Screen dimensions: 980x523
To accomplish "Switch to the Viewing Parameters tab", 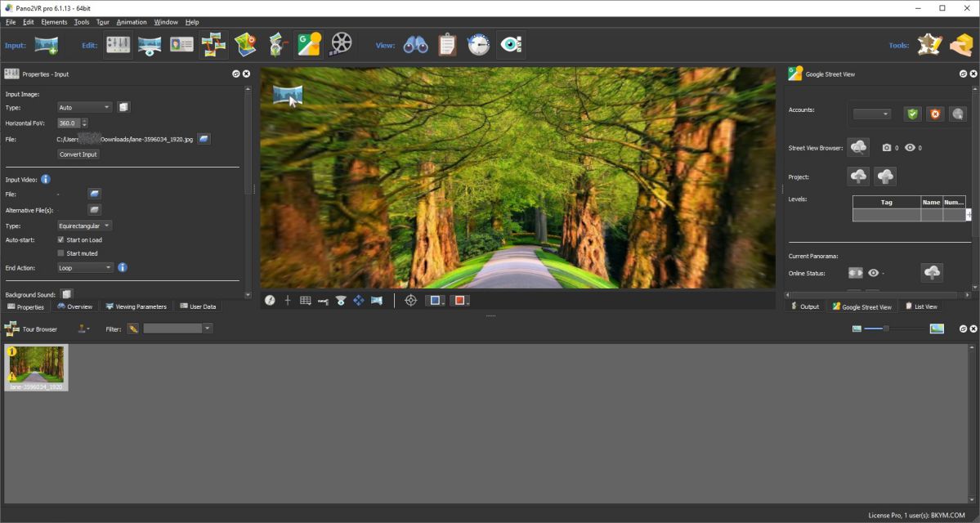I will pos(136,306).
